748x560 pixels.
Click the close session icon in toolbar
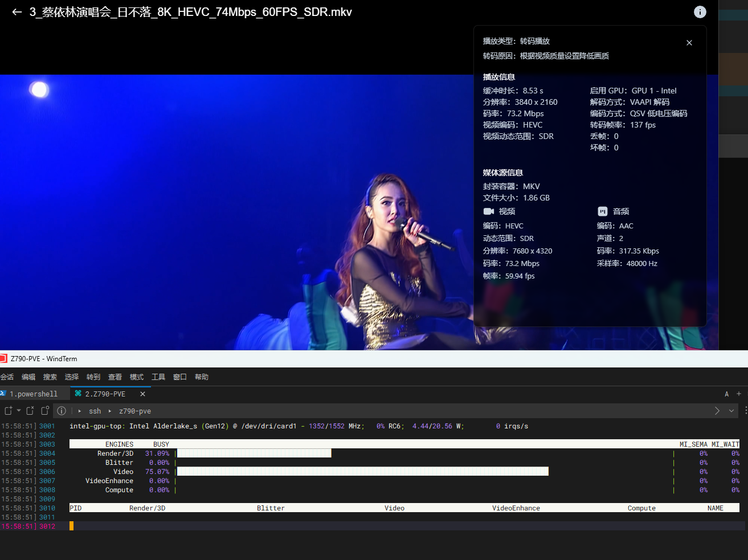pyautogui.click(x=30, y=411)
